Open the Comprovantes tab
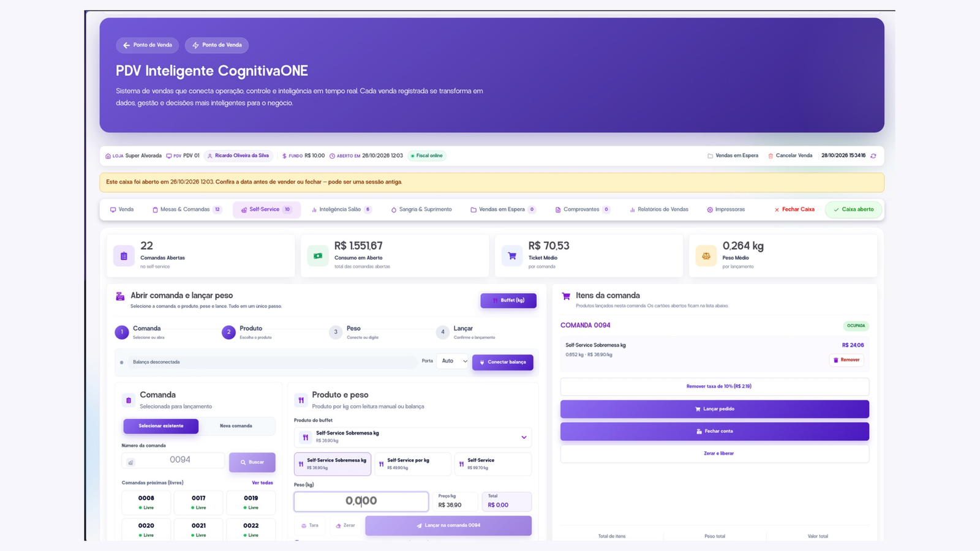 pyautogui.click(x=583, y=209)
